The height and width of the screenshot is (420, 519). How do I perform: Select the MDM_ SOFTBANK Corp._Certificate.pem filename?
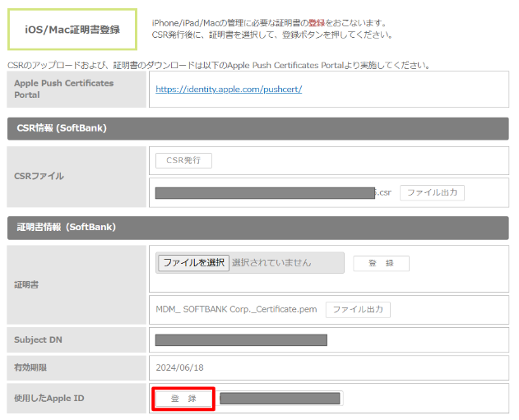click(x=236, y=310)
